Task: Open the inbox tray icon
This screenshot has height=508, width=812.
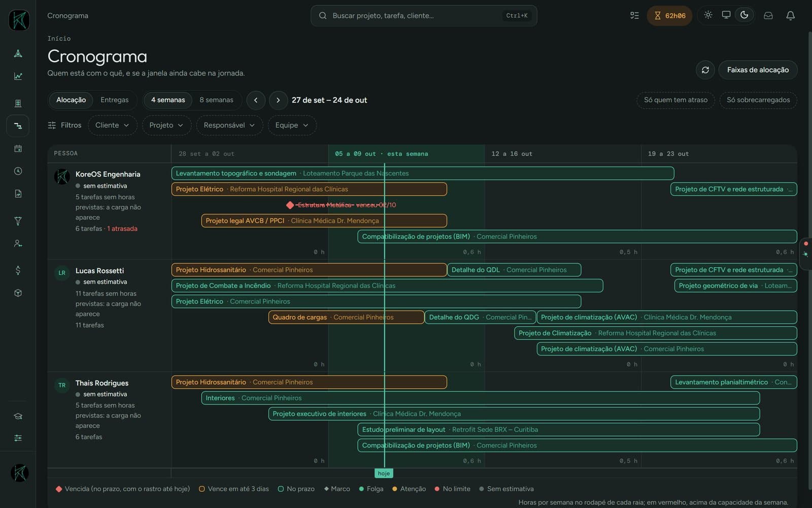Action: (768, 15)
